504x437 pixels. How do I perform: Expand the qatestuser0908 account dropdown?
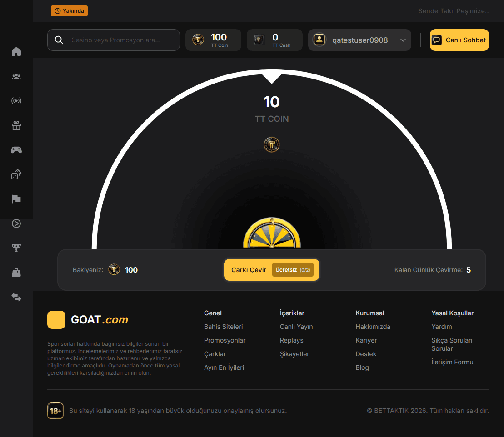click(359, 40)
